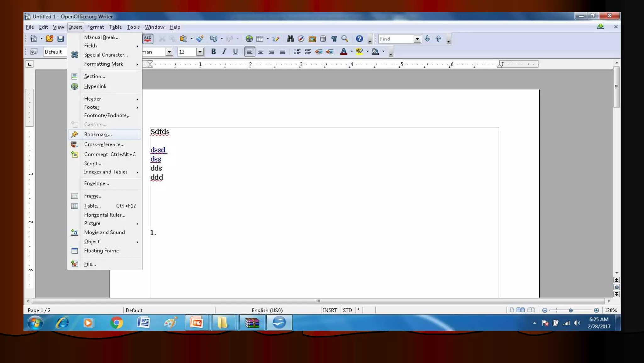Click the Format Paintbrush icon
The image size is (644, 363).
pyautogui.click(x=200, y=39)
